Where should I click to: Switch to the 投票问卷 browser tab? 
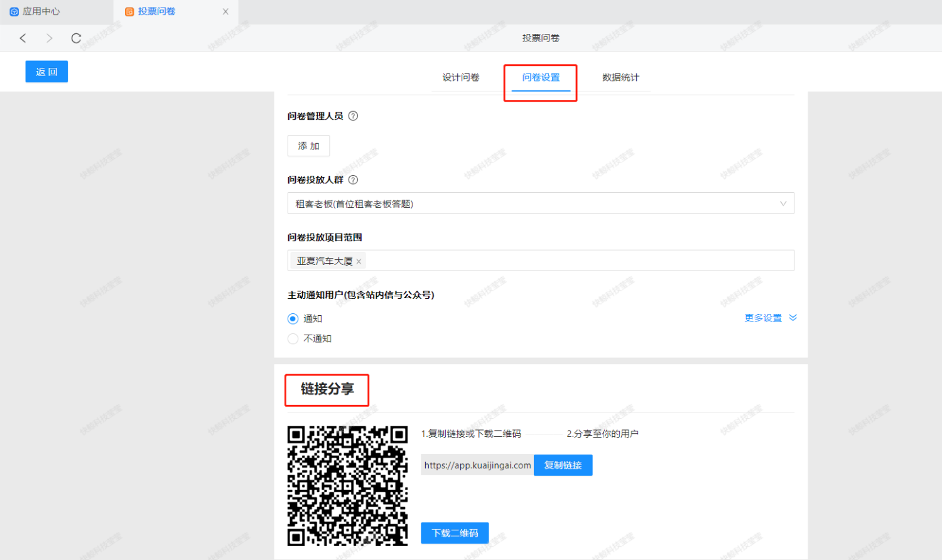pyautogui.click(x=176, y=11)
